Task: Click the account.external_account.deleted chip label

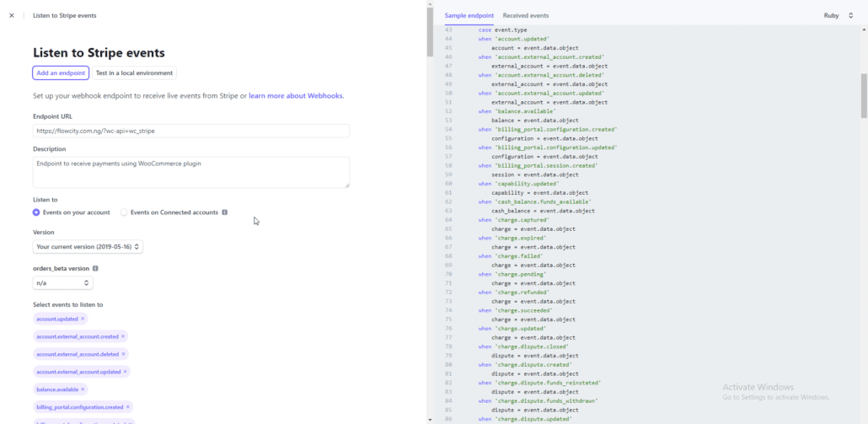Action: 78,354
